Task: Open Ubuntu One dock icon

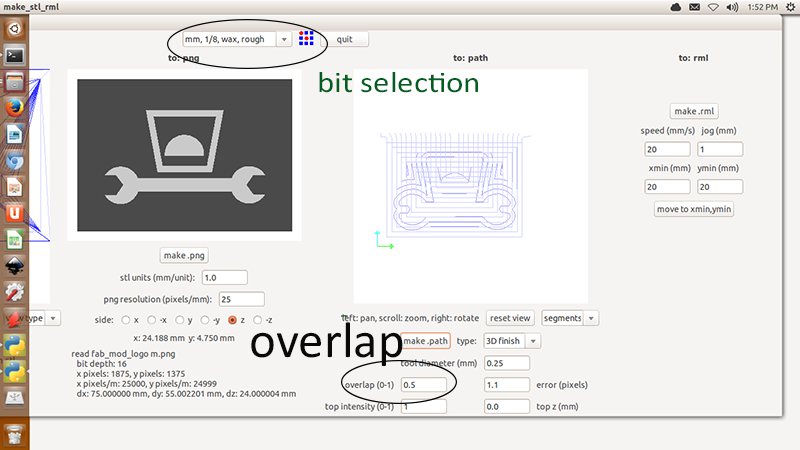Action: point(14,213)
